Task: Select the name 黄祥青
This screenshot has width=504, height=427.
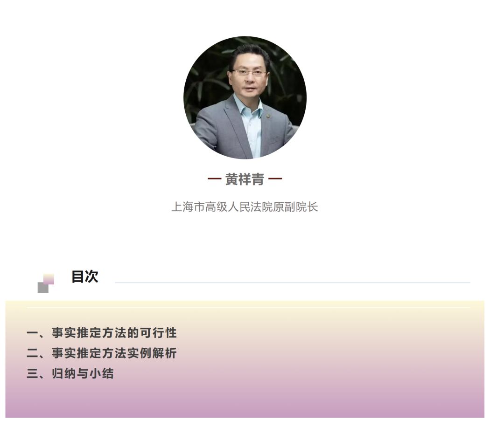Action: tap(245, 179)
